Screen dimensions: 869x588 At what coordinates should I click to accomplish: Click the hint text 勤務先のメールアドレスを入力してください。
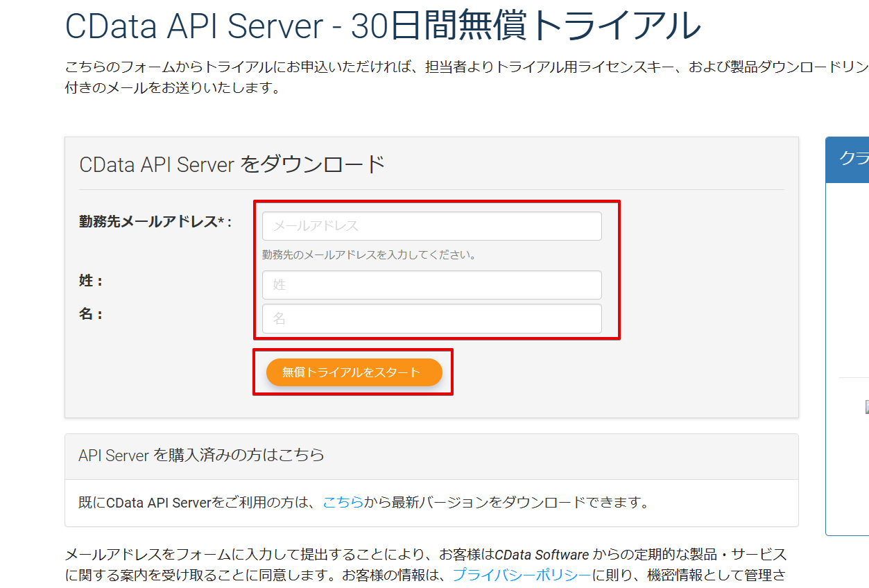tap(370, 254)
